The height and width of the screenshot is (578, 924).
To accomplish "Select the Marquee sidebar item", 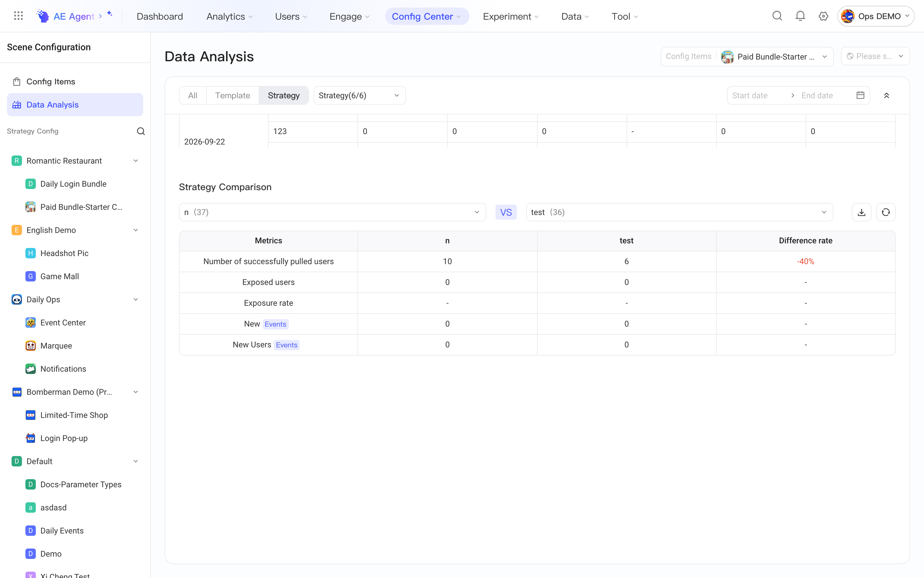I will point(75,346).
